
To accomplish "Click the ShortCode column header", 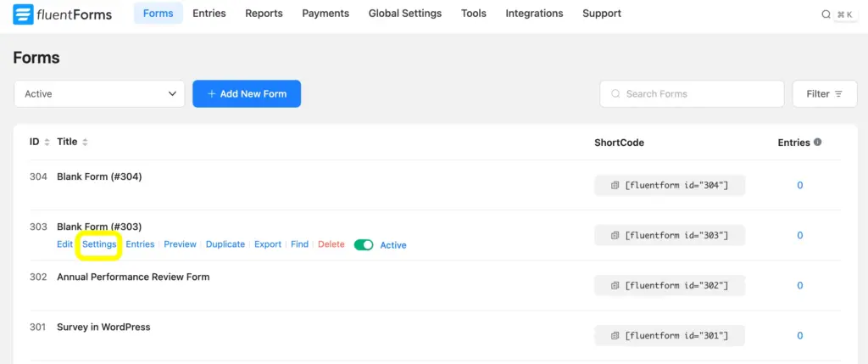I will 620,143.
